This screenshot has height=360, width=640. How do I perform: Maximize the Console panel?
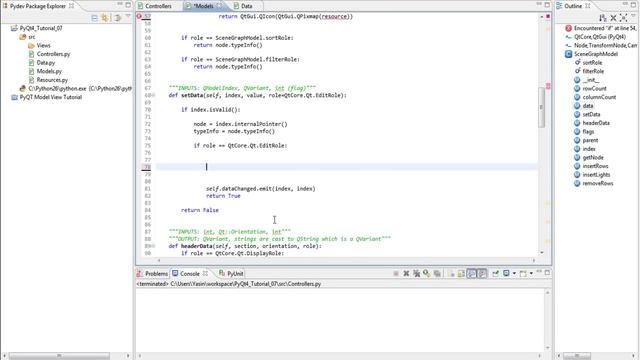(x=547, y=272)
